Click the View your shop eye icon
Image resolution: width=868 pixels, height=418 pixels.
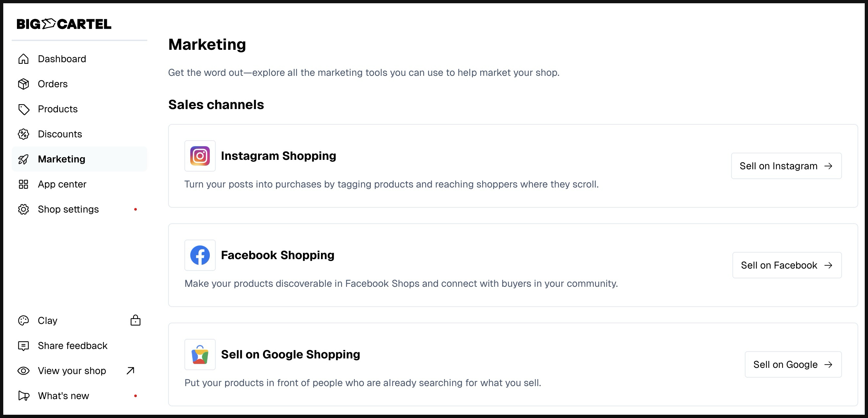point(23,370)
